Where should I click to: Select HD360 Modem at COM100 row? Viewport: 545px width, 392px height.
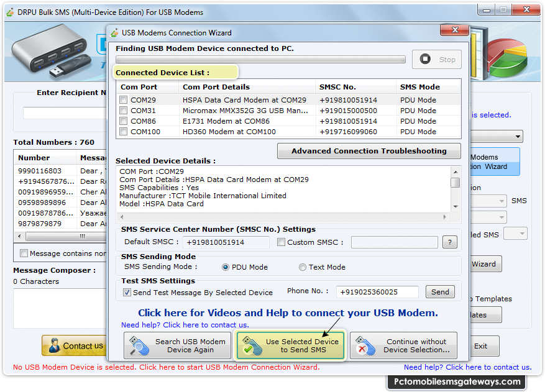click(288, 132)
